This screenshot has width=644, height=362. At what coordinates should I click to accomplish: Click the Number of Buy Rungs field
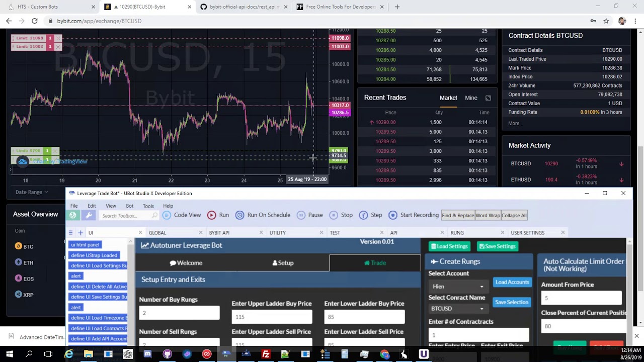tap(179, 313)
